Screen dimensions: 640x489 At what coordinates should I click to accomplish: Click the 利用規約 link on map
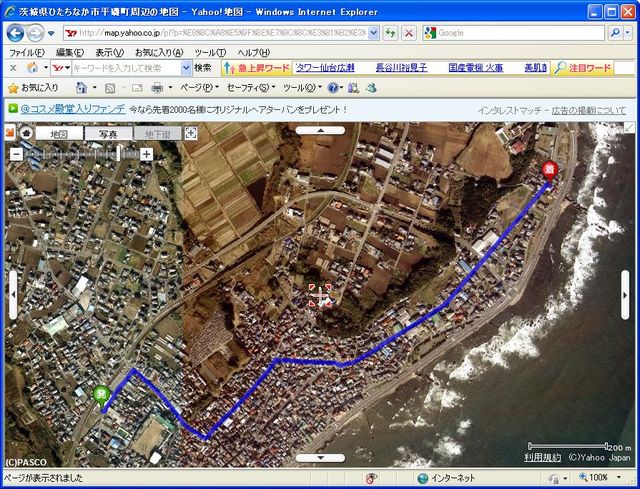pos(543,457)
